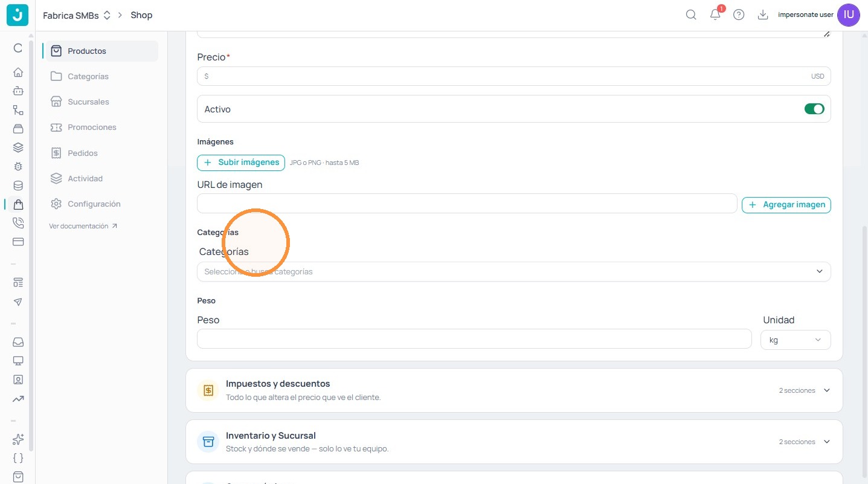Click the Subir imágenes button
Viewport: 868px width, 484px height.
241,163
